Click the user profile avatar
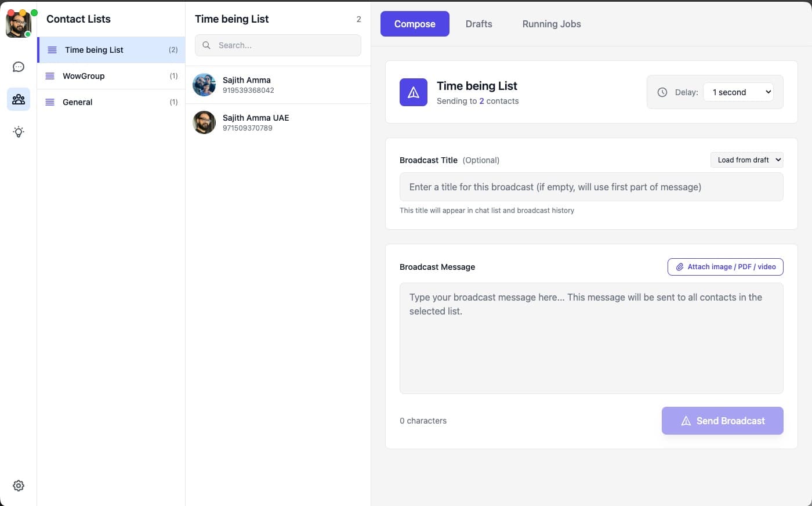 click(18, 24)
